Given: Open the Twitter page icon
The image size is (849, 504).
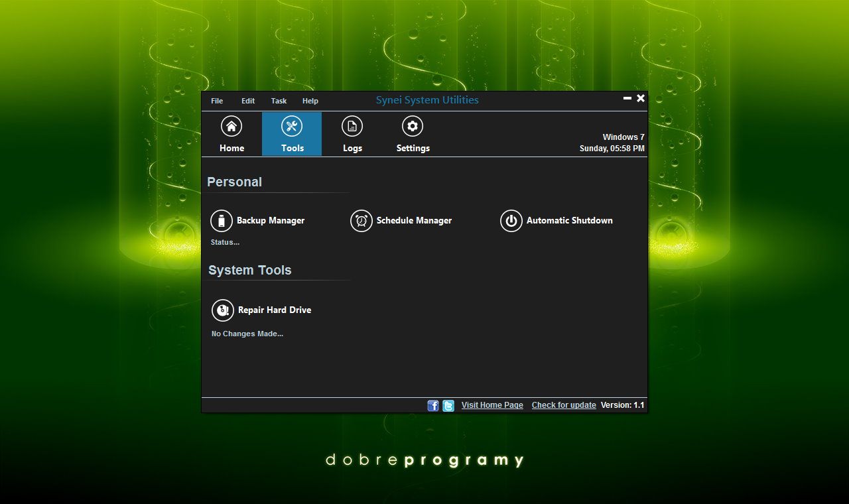Looking at the screenshot, I should 448,405.
